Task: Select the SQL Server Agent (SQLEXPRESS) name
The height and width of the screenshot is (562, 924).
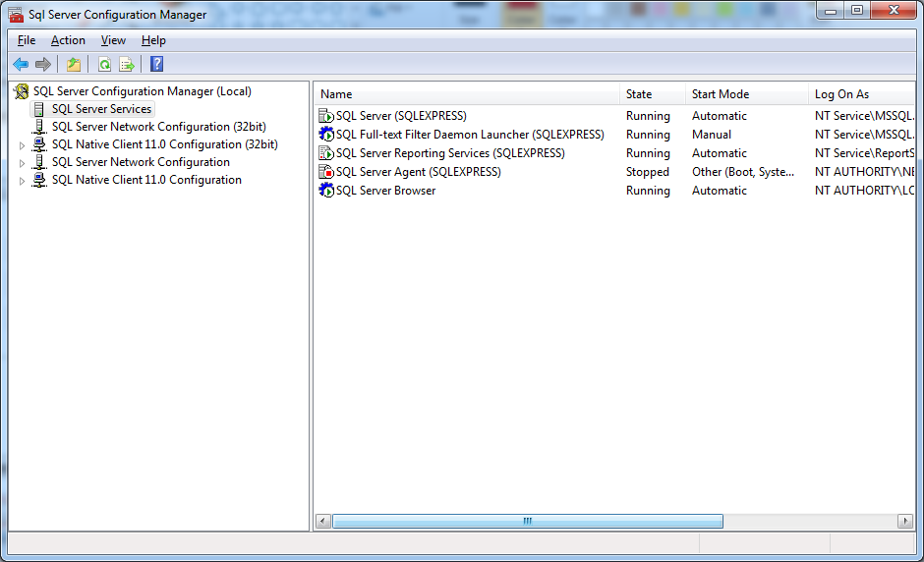Action: click(x=419, y=172)
